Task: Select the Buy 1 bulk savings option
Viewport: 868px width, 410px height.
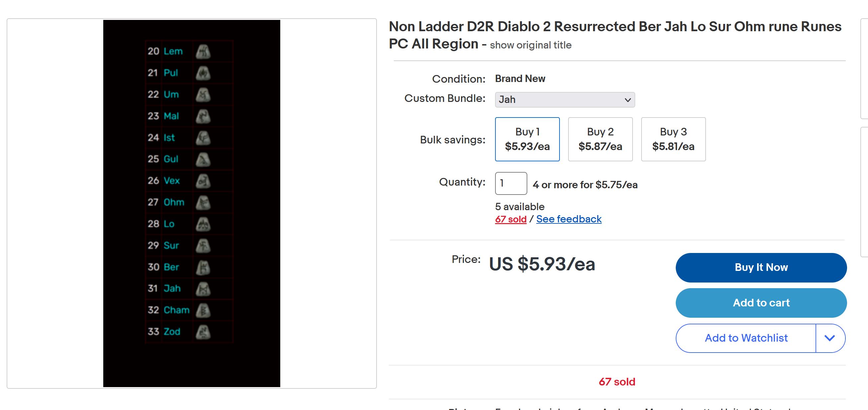Action: tap(527, 139)
